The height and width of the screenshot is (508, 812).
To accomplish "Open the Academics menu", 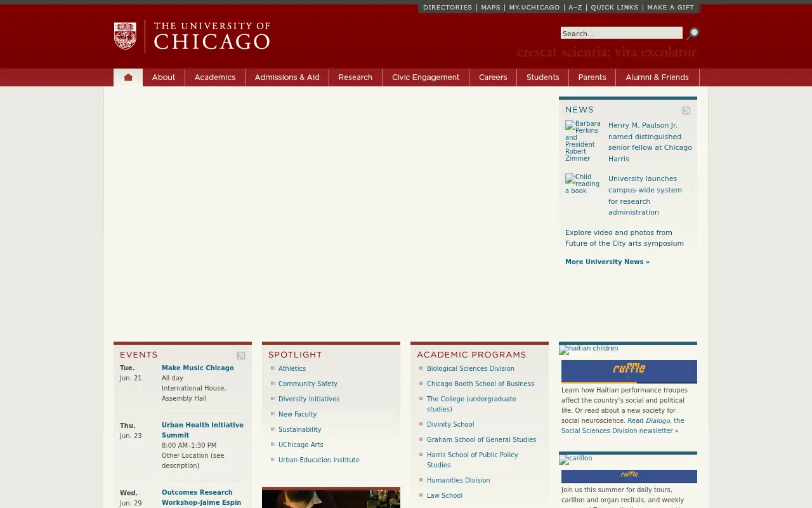I will [215, 77].
